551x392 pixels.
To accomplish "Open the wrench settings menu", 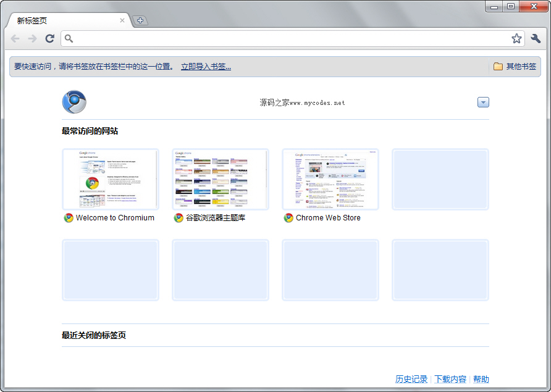I will click(536, 39).
